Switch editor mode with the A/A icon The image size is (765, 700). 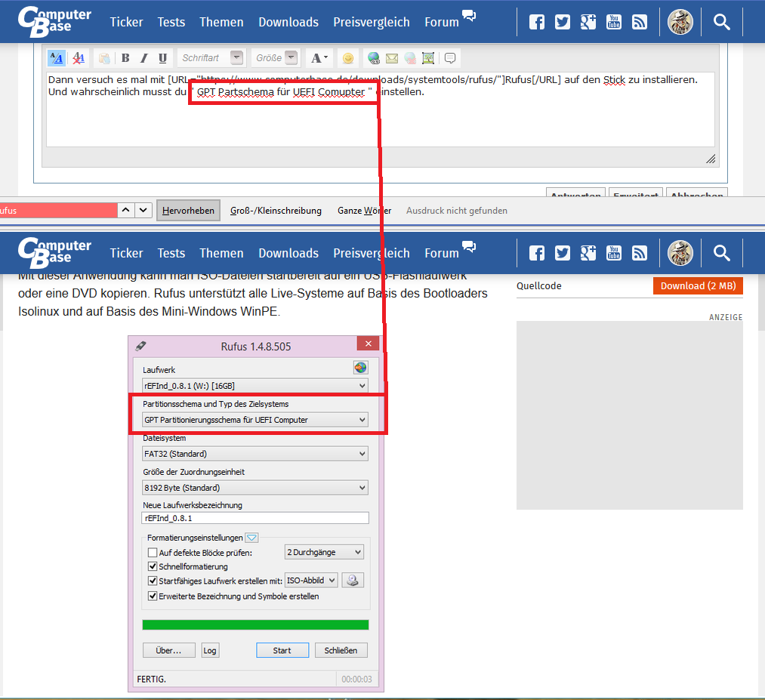click(57, 58)
